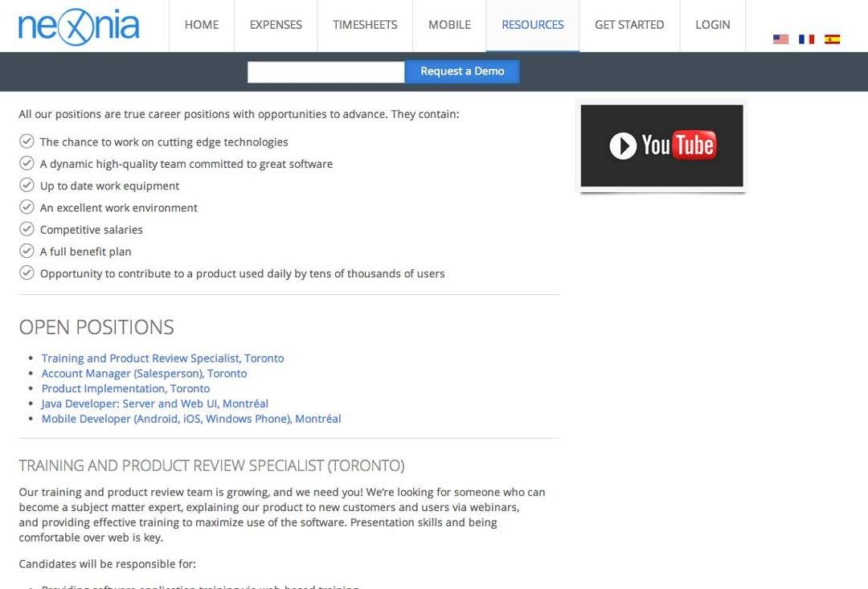The width and height of the screenshot is (868, 589).
Task: Click check icon beside dynamic high-quality team
Action: [27, 163]
